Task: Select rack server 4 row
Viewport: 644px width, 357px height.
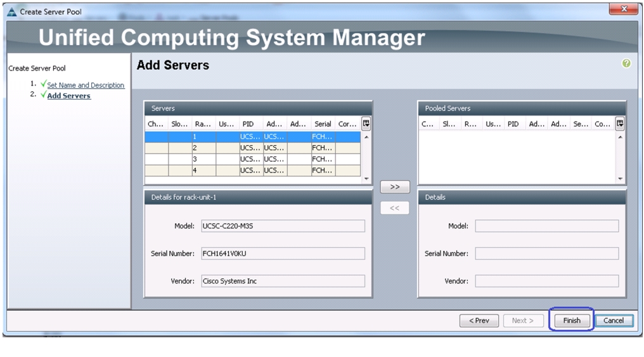Action: point(252,170)
